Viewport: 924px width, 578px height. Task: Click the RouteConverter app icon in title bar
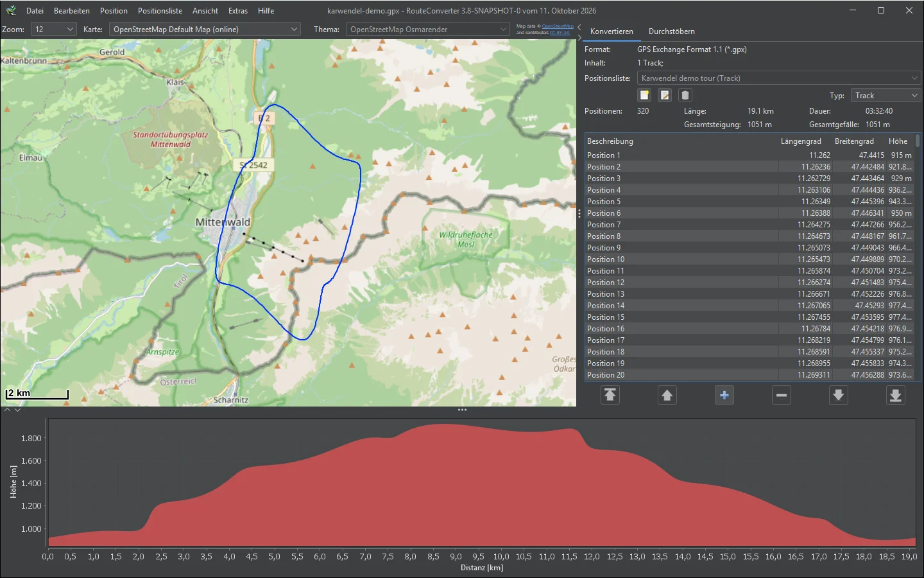pos(11,10)
